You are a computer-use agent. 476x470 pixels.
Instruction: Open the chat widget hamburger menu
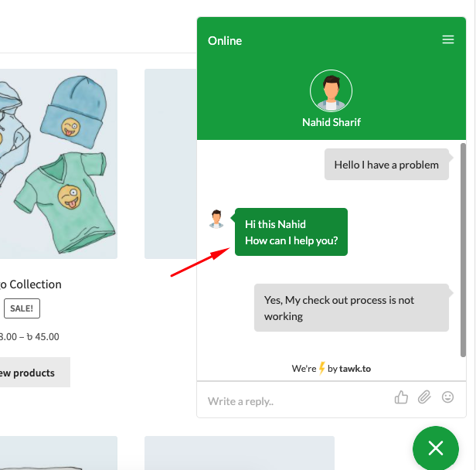[x=447, y=39]
